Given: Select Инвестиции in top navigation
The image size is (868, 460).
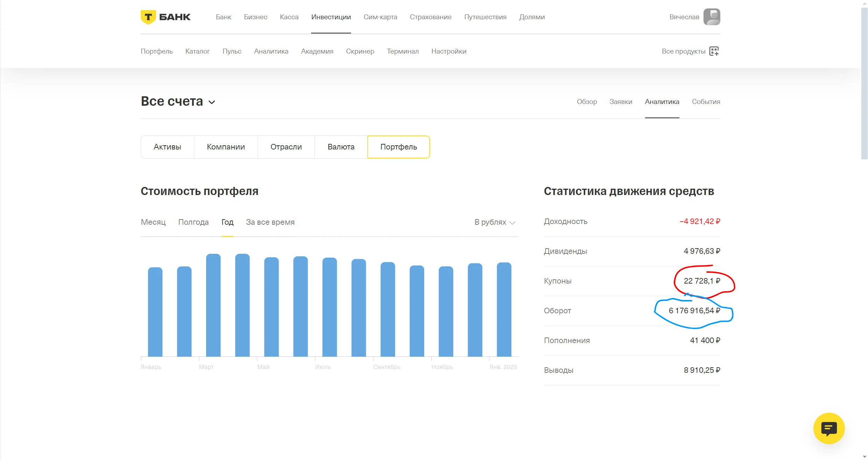Looking at the screenshot, I should (331, 17).
